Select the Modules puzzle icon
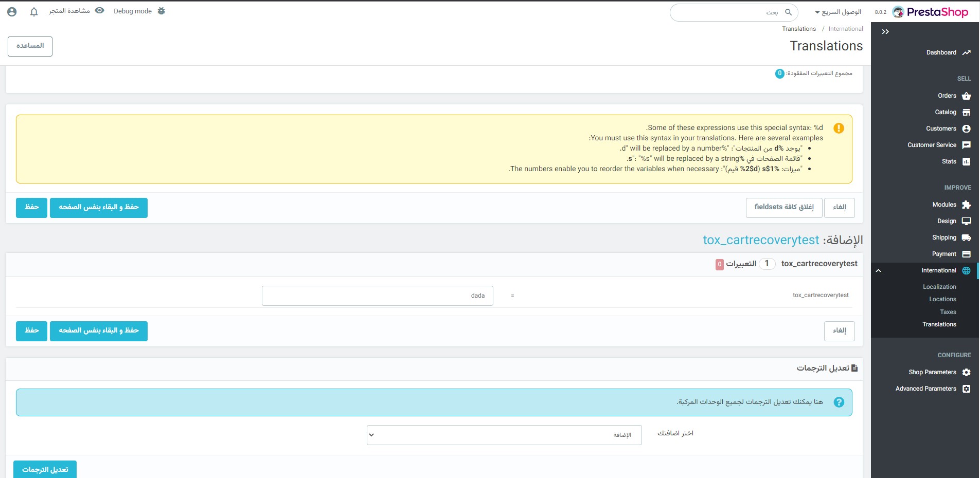Image resolution: width=980 pixels, height=478 pixels. (966, 205)
